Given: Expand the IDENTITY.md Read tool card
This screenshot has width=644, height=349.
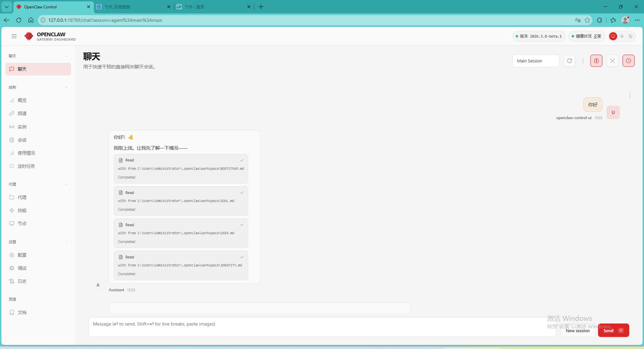Looking at the screenshot, I should point(181,265).
